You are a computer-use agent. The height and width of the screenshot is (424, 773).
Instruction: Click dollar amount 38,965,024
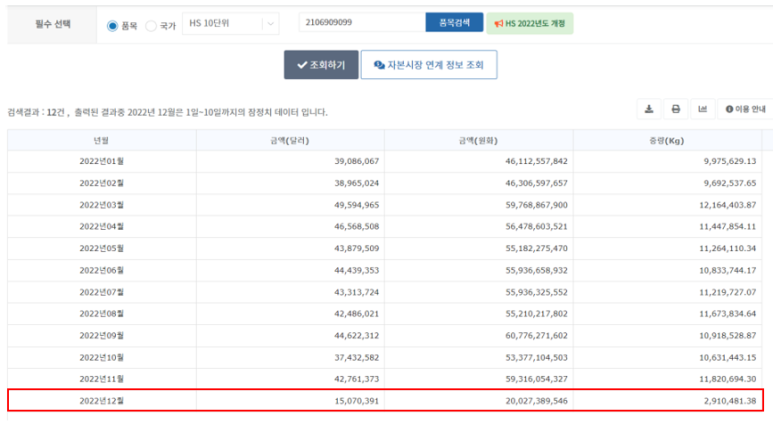coord(356,183)
